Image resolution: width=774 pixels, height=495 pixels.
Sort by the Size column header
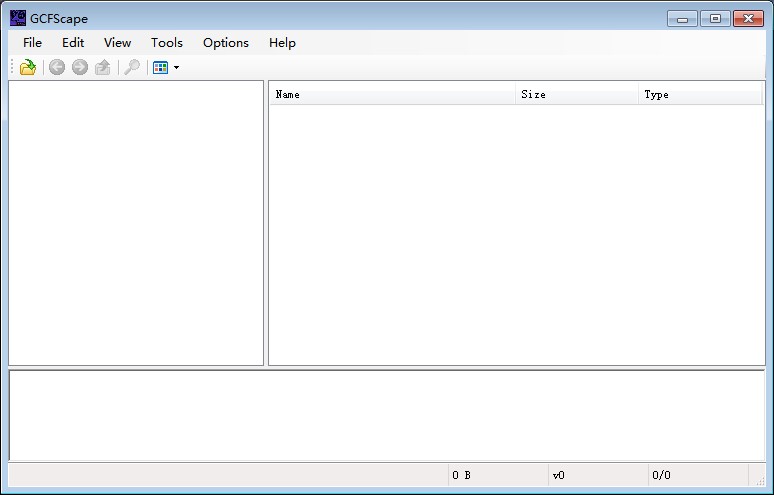577,94
